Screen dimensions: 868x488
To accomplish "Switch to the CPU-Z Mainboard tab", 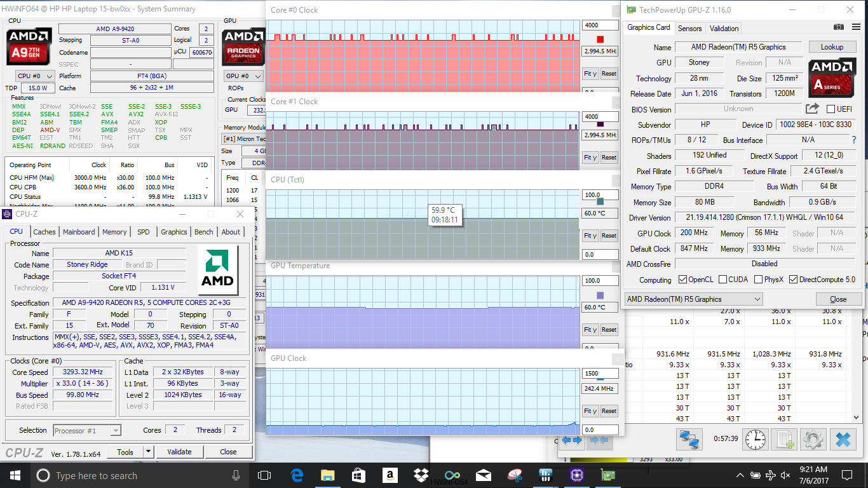I will click(x=79, y=232).
